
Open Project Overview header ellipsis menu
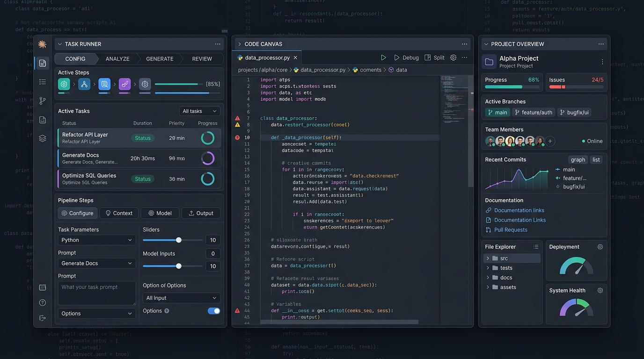(601, 44)
